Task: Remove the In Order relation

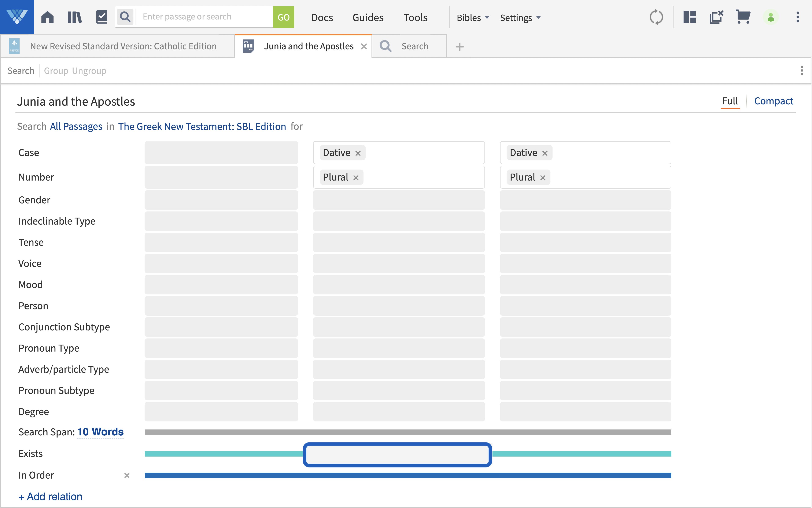Action: pos(127,475)
